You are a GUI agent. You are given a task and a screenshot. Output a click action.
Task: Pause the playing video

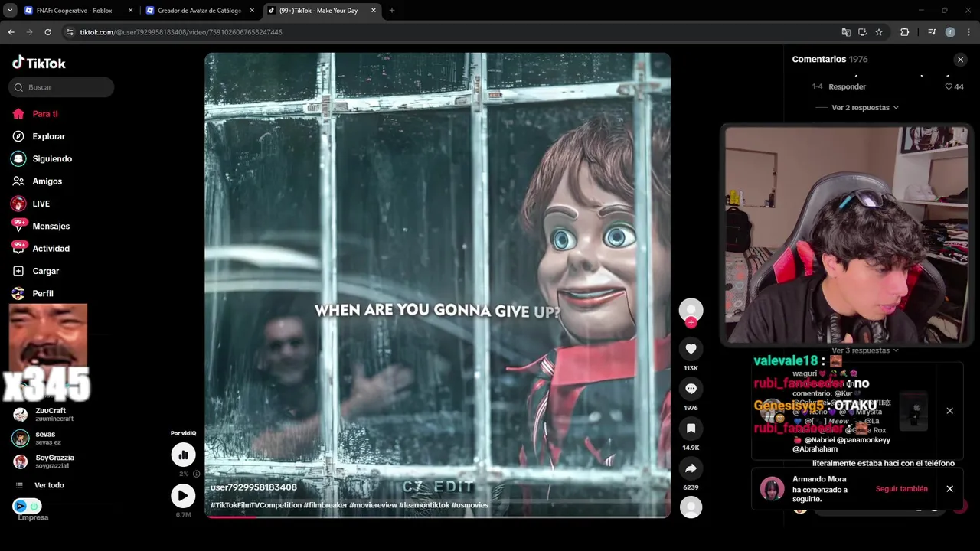tap(437, 285)
